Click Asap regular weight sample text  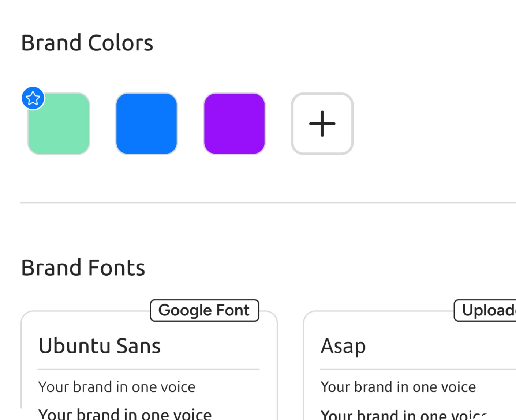click(x=398, y=387)
